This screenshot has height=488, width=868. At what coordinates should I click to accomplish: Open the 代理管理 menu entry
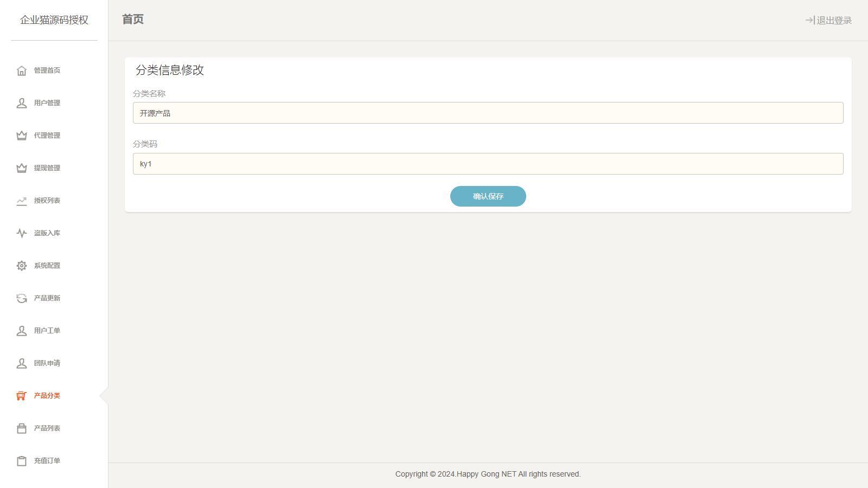(47, 136)
